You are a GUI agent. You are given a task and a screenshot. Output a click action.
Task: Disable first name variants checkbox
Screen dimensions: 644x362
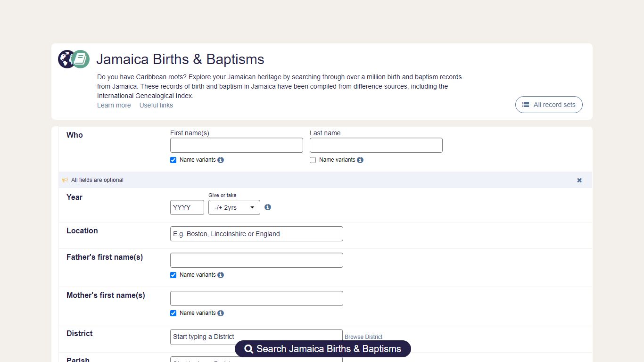(173, 160)
